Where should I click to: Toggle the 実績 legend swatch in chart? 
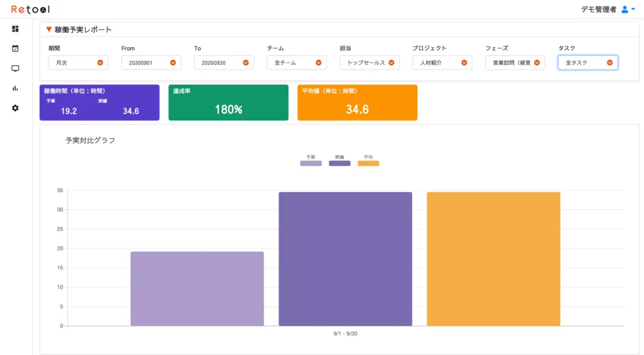click(339, 163)
